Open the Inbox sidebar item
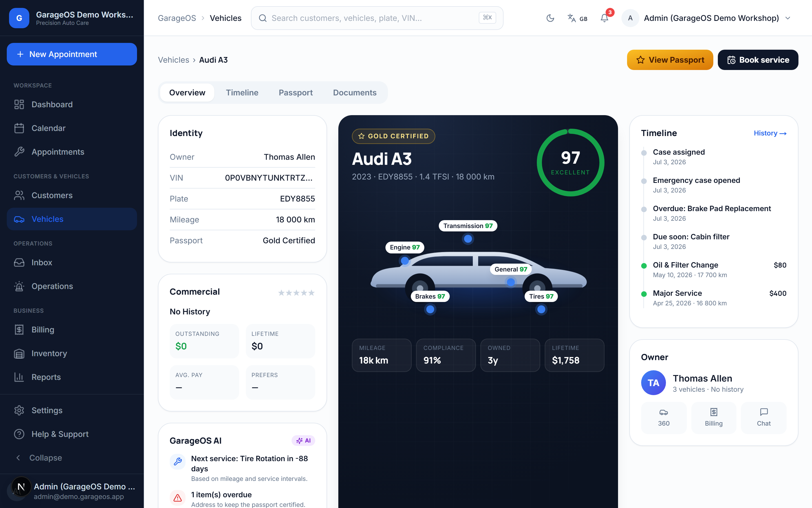The width and height of the screenshot is (812, 508). 71,262
